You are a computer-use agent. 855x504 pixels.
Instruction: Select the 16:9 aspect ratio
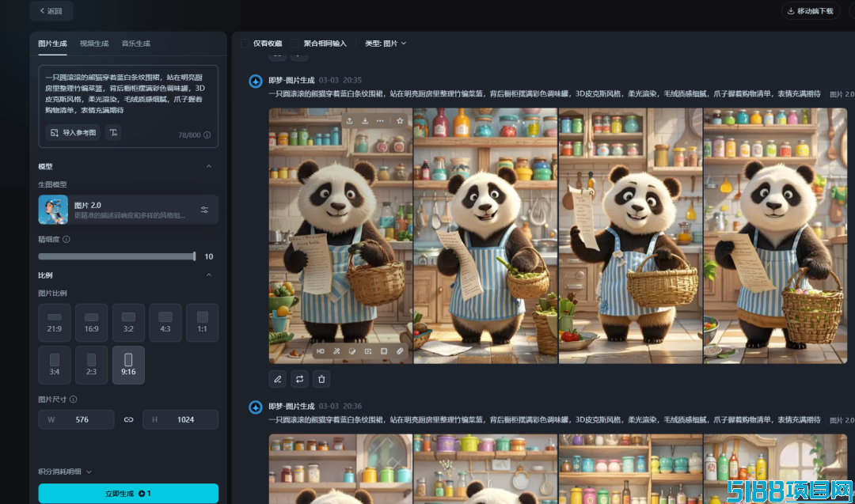(x=92, y=323)
